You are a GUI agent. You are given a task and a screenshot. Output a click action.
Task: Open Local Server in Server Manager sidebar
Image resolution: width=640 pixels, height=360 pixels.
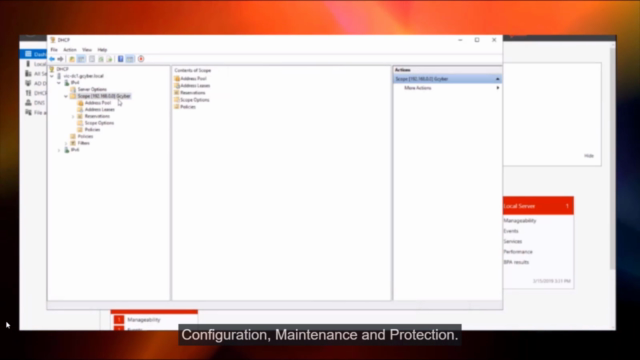[x=34, y=64]
